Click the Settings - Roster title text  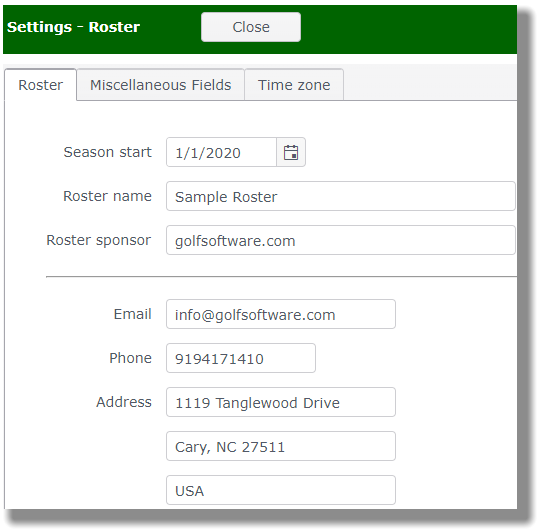73,27
